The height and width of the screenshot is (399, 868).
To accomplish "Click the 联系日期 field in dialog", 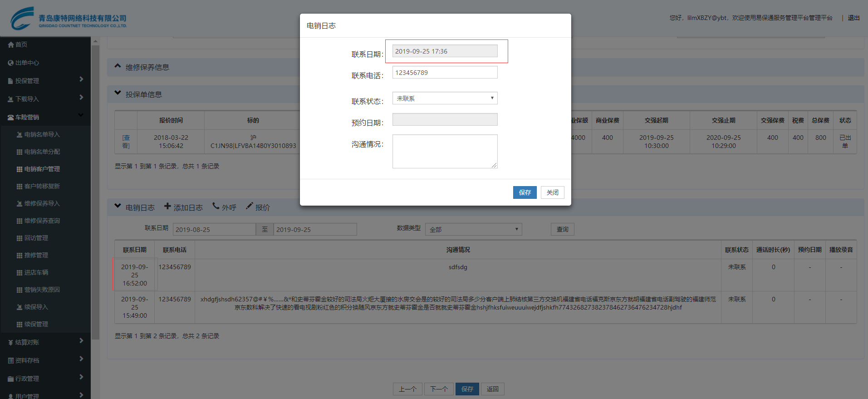I will tap(445, 51).
